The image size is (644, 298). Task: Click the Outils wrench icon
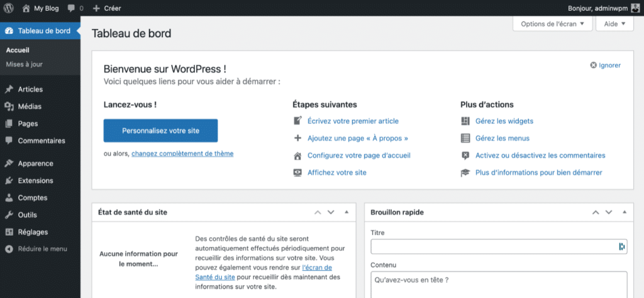(x=9, y=214)
